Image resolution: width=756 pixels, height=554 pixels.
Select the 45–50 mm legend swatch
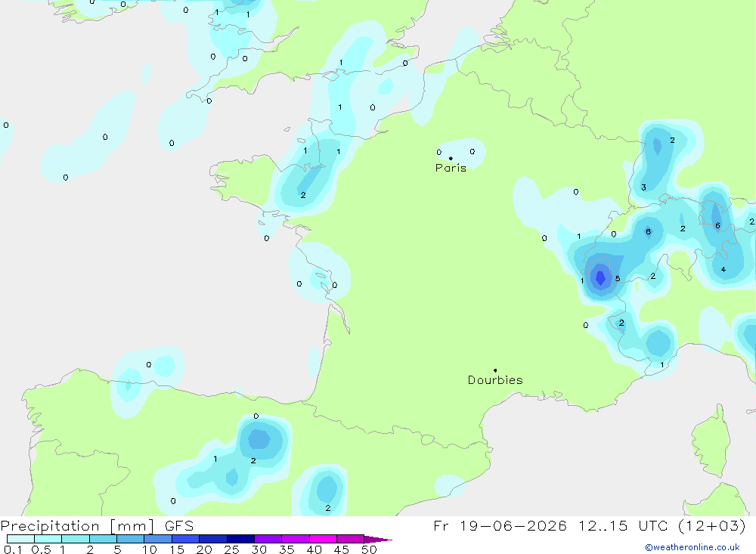[x=351, y=539]
